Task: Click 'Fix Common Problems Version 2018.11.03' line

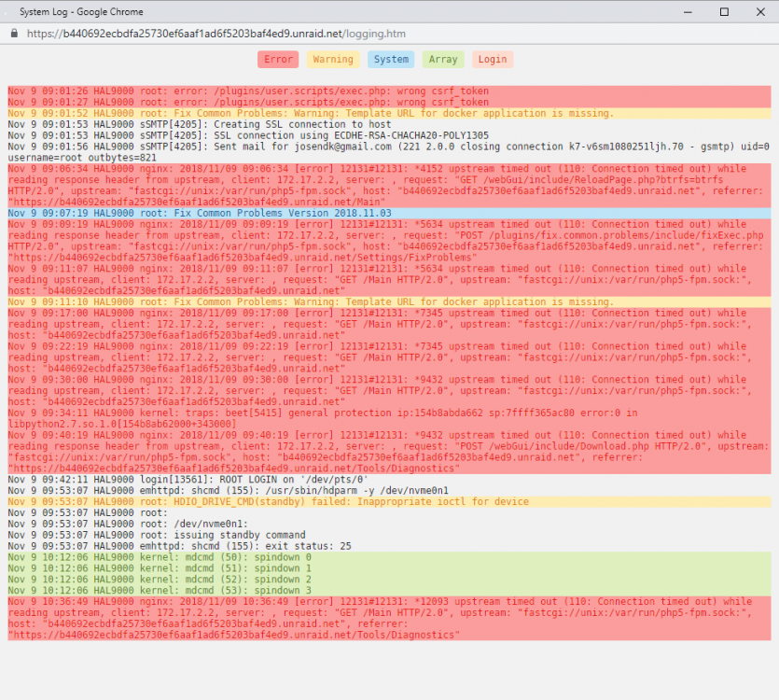Action: (389, 214)
